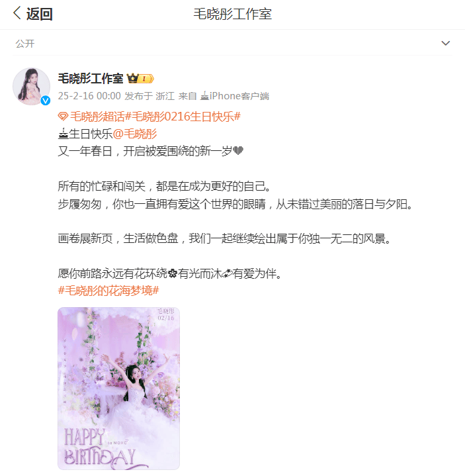This screenshot has width=465, height=476.
Task: Open the Happy Birthday poster image
Action: click(118, 389)
